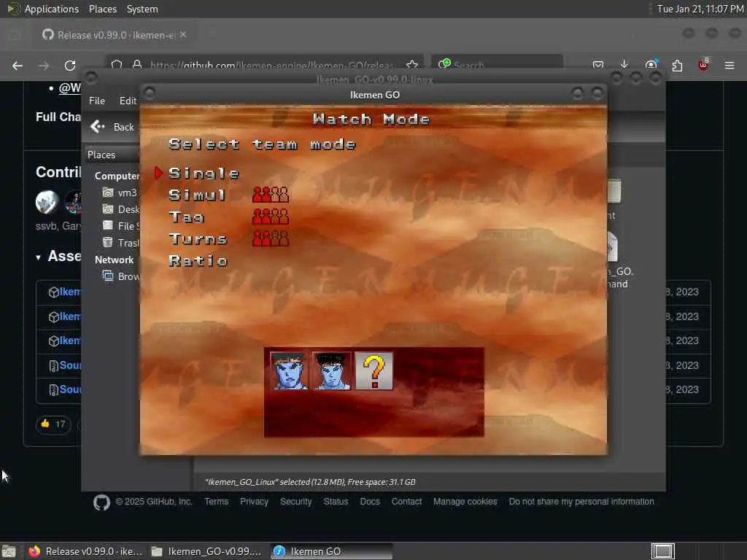
Task: Click the Firefox address bar URL
Action: 271,65
